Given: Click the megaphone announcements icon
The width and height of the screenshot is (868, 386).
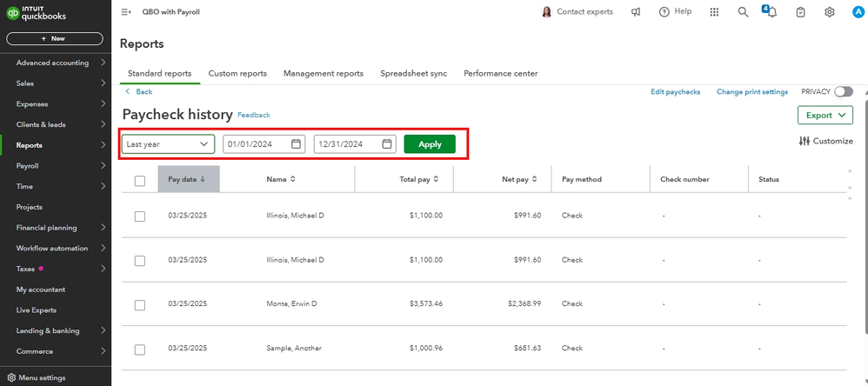Looking at the screenshot, I should tap(637, 12).
